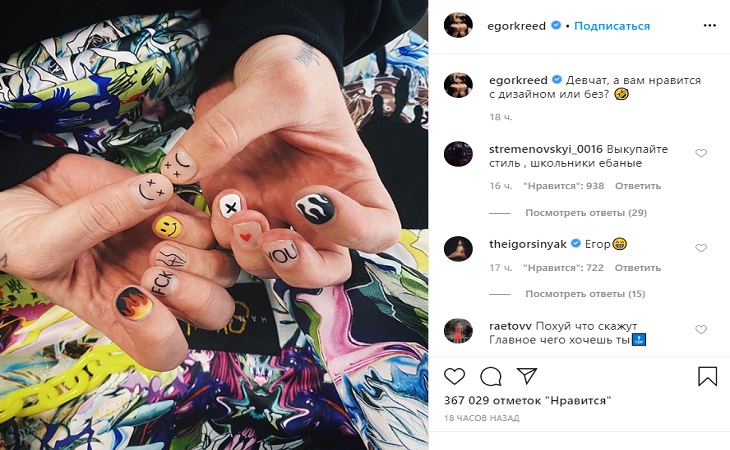Reply to stremenovskyi_0016's comment via Ответить
Viewport: 730px width, 450px height.
pyautogui.click(x=638, y=186)
